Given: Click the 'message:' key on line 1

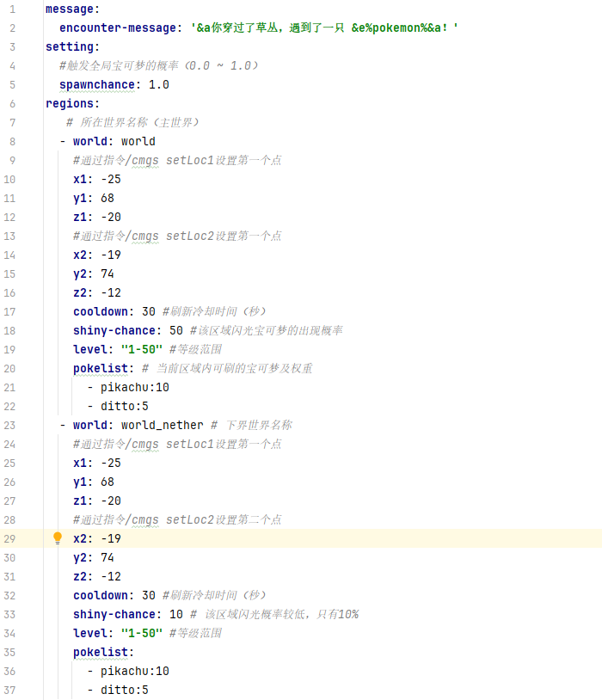Looking at the screenshot, I should coord(73,9).
